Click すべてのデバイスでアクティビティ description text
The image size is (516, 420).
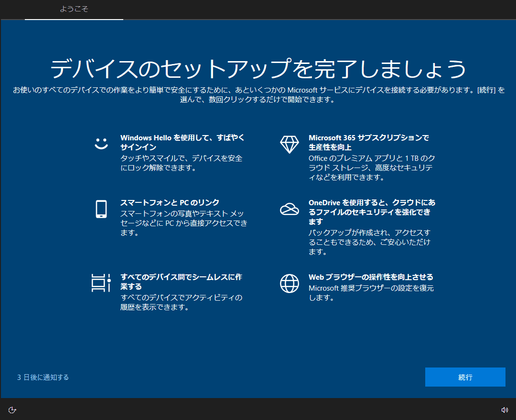tap(182, 302)
